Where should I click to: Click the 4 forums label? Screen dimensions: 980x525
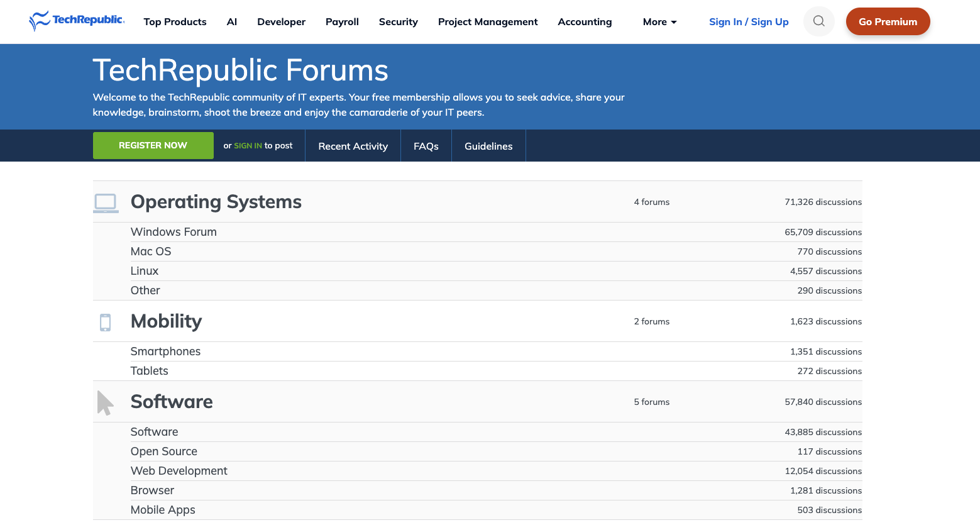pyautogui.click(x=651, y=202)
